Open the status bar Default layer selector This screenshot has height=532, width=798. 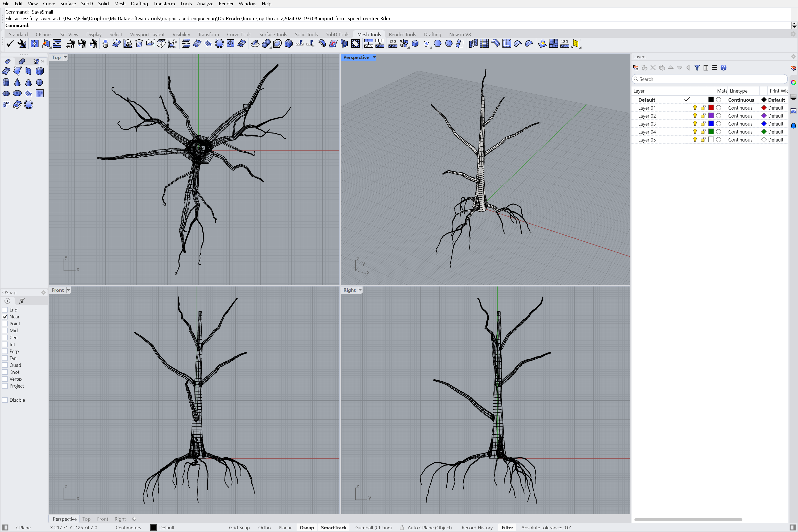[x=163, y=527]
